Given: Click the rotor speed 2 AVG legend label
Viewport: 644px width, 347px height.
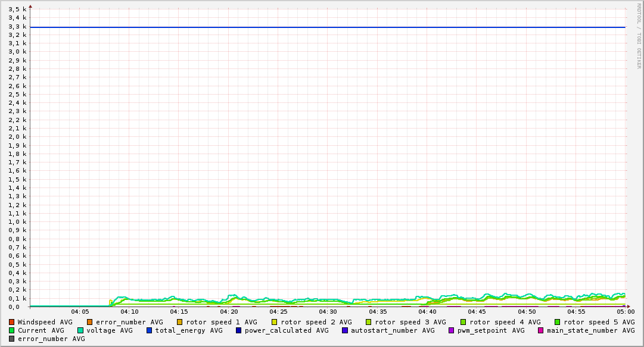Looking at the screenshot, I should pyautogui.click(x=316, y=322).
